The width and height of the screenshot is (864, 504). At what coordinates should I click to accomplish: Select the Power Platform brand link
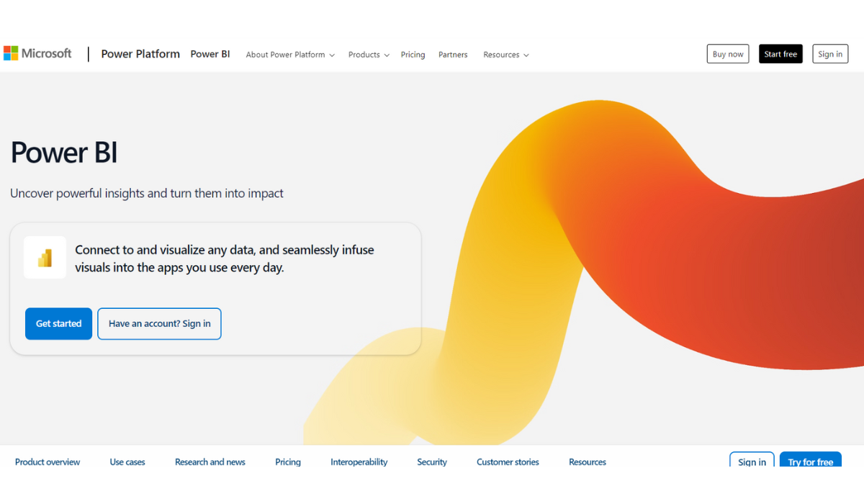pos(140,54)
